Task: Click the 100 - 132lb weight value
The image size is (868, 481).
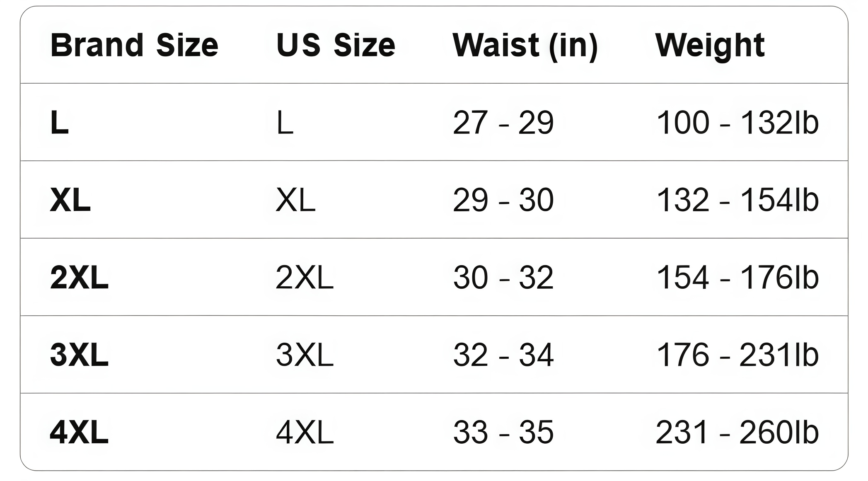Action: click(x=737, y=123)
